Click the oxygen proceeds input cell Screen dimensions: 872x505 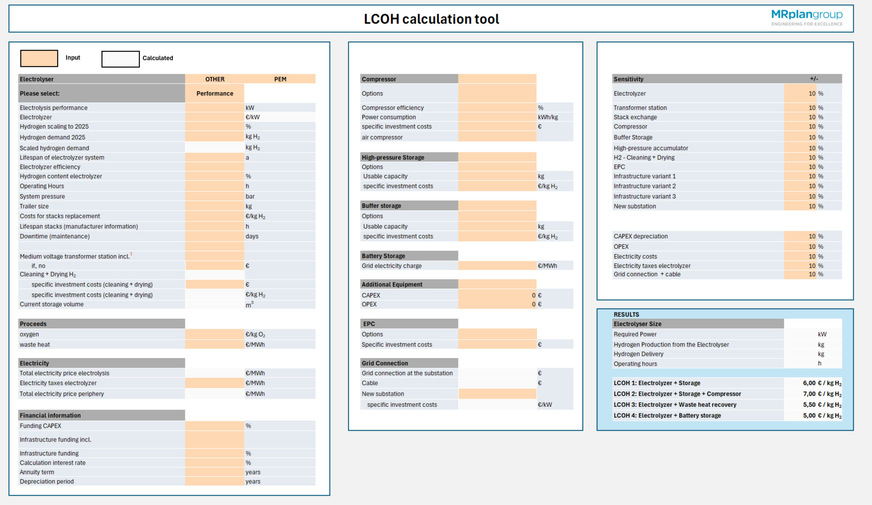tap(214, 334)
